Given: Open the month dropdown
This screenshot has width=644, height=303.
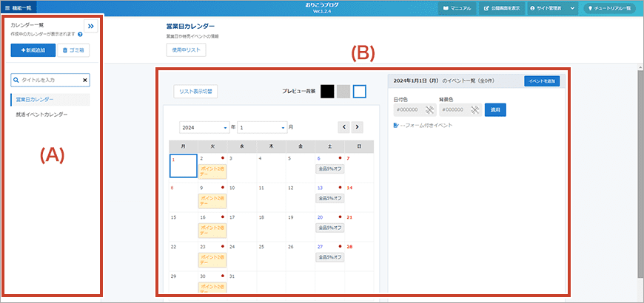Looking at the screenshot, I should tap(261, 127).
